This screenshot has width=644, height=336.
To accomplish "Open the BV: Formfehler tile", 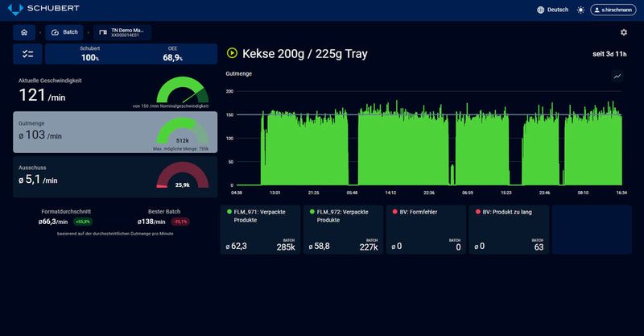I will pos(427,230).
